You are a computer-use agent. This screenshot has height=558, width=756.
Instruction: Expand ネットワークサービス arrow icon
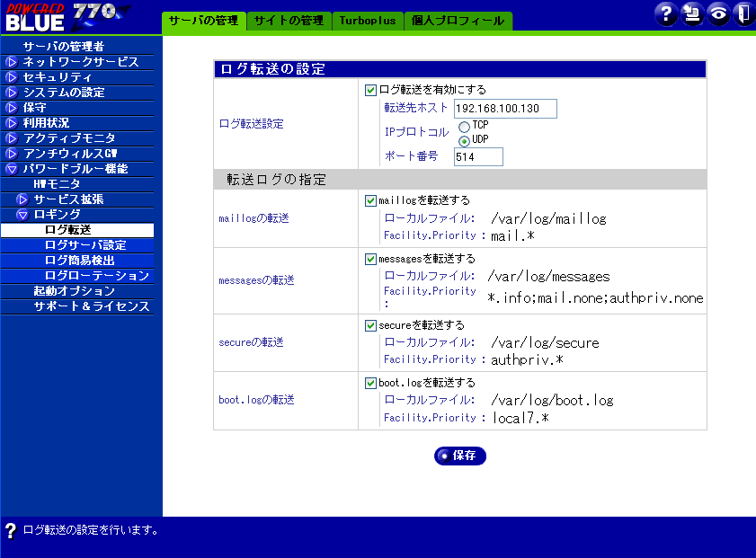coord(12,62)
